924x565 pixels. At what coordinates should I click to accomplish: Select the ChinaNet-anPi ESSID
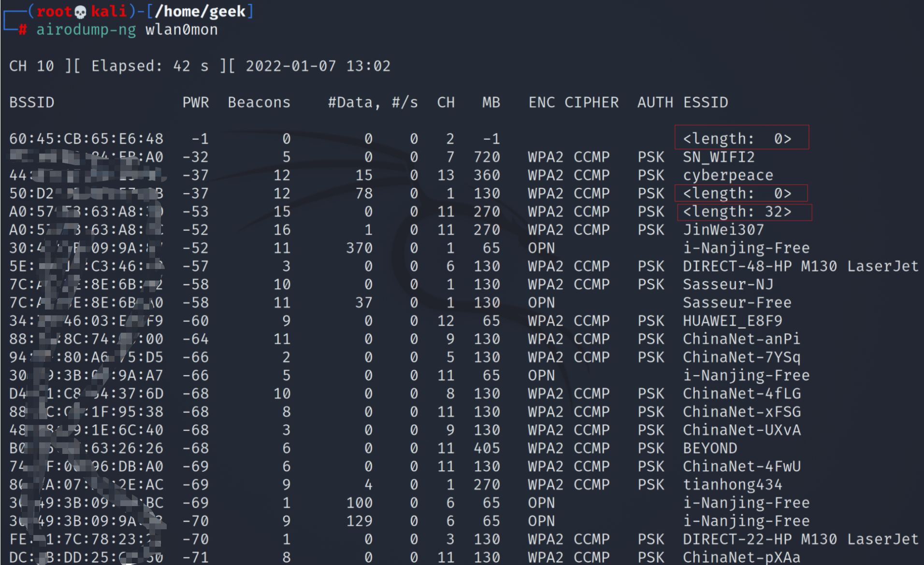[742, 339]
